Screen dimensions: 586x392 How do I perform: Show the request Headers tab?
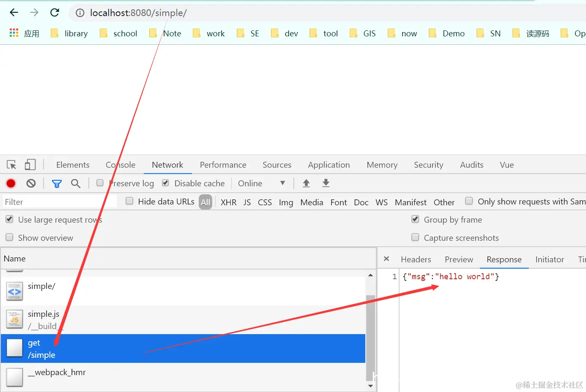pos(416,259)
